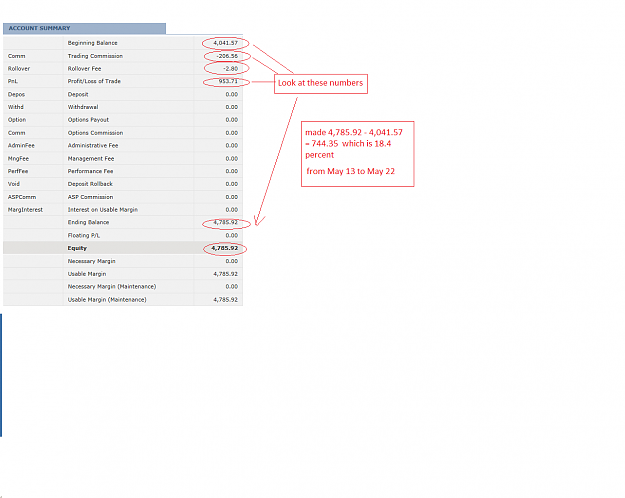
Task: Click the Rollover Fee value -2.80
Action: click(x=230, y=69)
